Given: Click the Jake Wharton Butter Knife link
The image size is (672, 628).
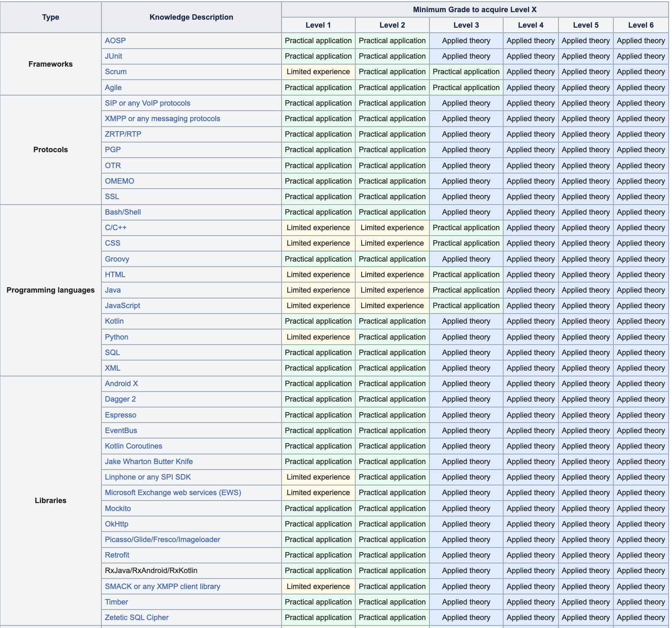Looking at the screenshot, I should tap(149, 462).
